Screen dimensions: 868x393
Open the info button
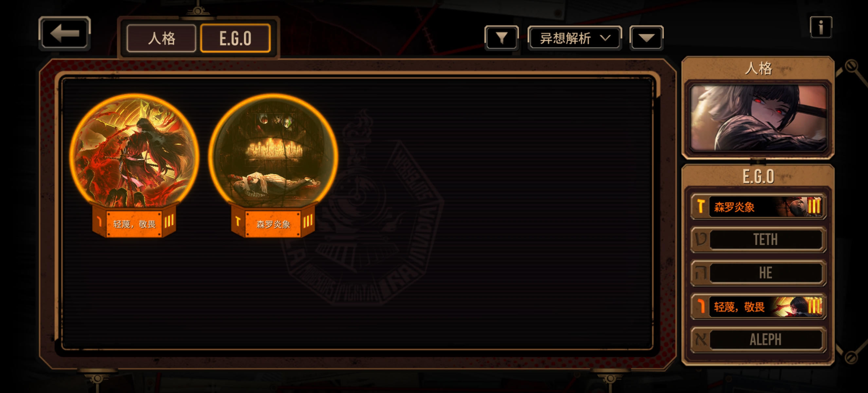coord(821,27)
